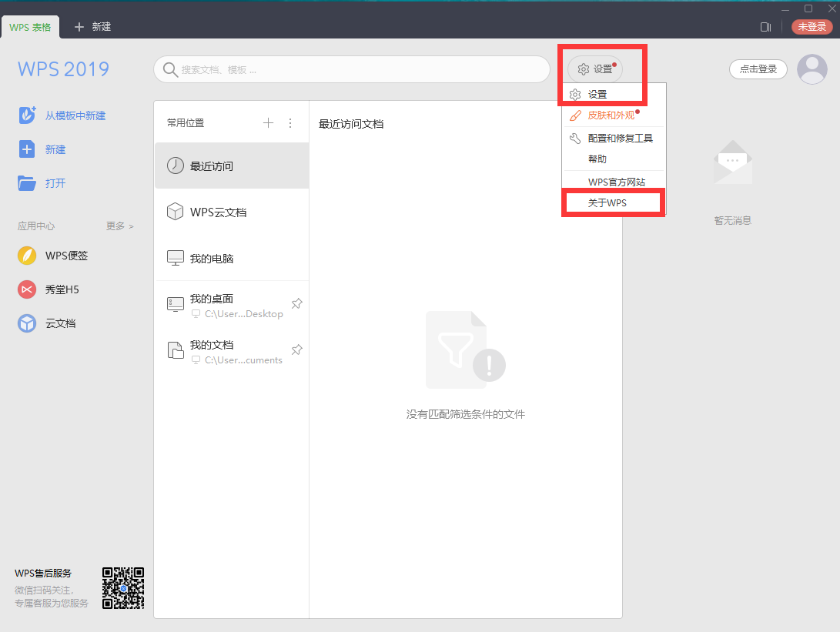The height and width of the screenshot is (632, 840).
Task: Click the 打开 folder icon
Action: (27, 183)
